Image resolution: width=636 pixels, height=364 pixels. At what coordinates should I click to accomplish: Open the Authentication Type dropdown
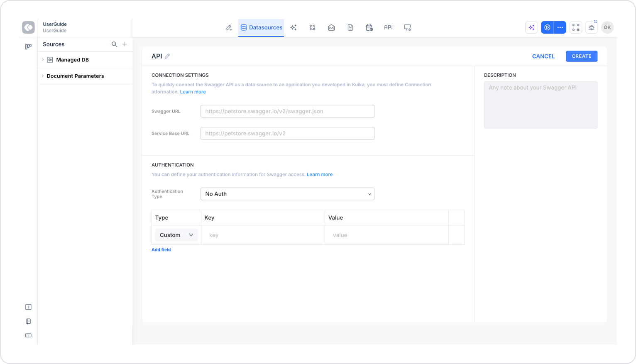(287, 194)
